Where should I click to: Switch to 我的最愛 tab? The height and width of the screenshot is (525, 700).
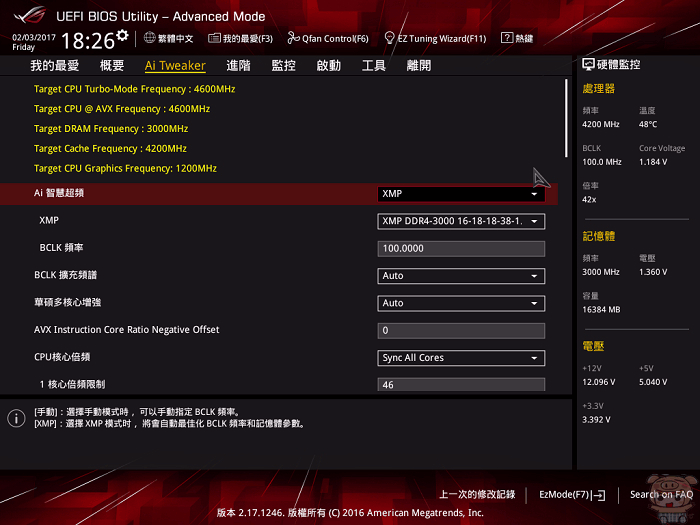pyautogui.click(x=54, y=66)
